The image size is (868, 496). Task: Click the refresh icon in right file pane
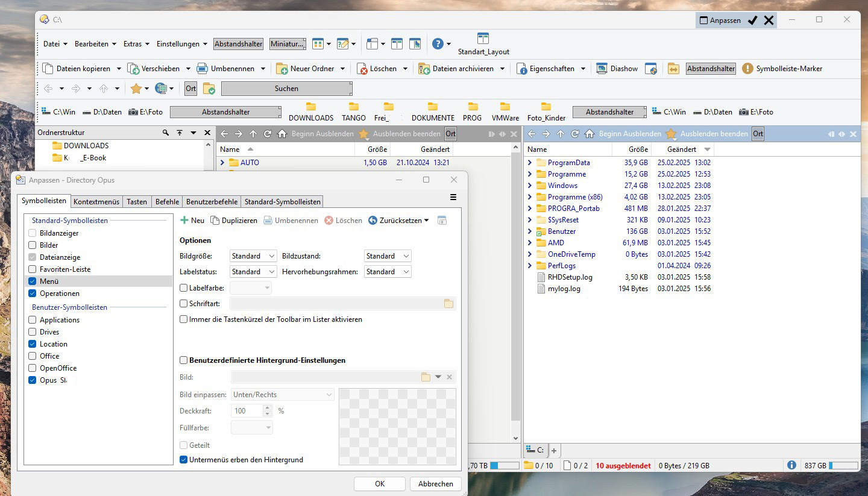[575, 134]
